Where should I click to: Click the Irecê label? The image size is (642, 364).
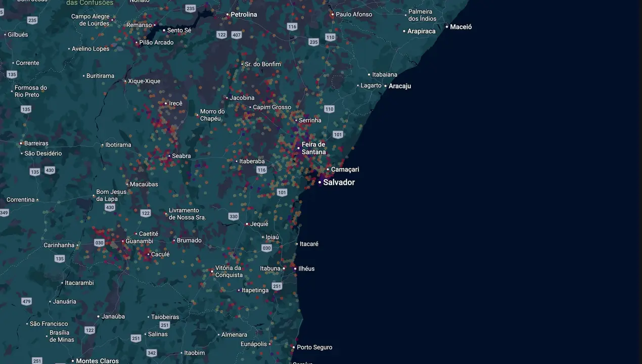click(175, 103)
